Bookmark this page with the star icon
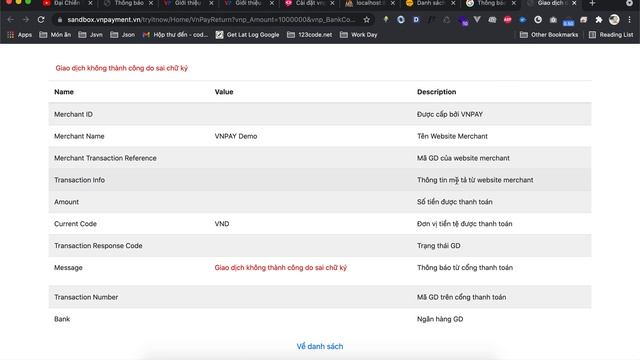 367,20
